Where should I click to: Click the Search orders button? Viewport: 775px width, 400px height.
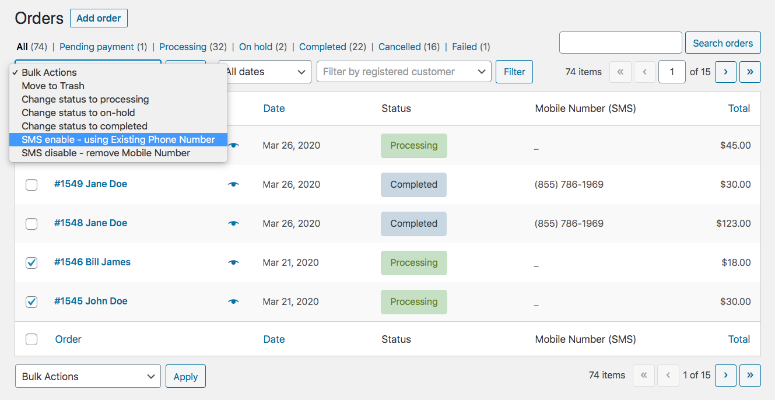click(723, 43)
